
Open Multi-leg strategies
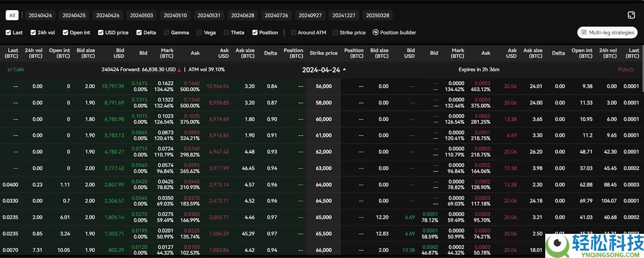[607, 33]
